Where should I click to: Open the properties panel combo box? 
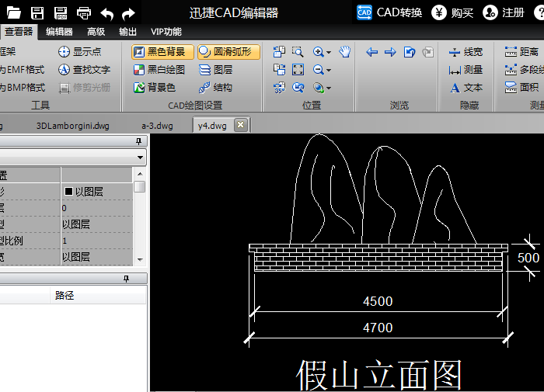73,158
